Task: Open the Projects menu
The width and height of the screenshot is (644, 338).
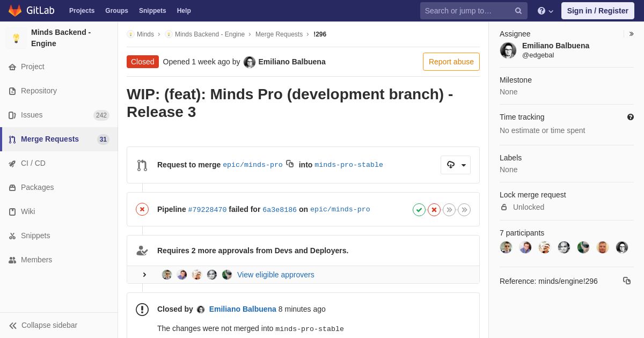Action: click(82, 11)
